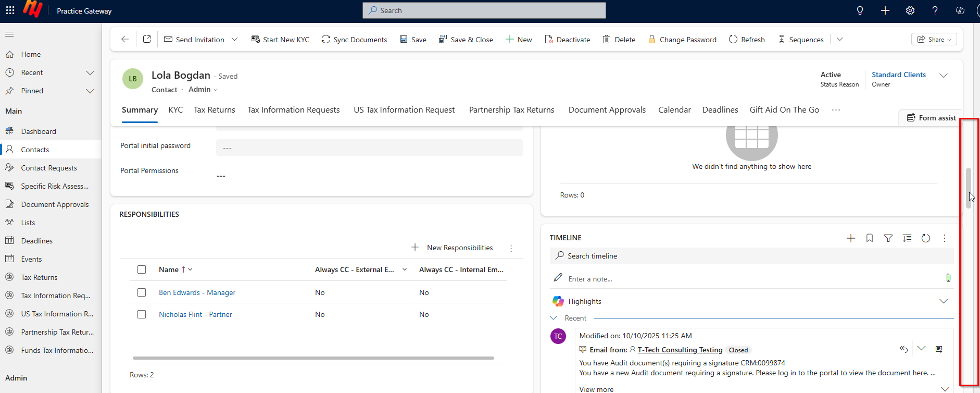Check the Nicholas Flint - Partner row
This screenshot has height=393, width=980.
[142, 314]
